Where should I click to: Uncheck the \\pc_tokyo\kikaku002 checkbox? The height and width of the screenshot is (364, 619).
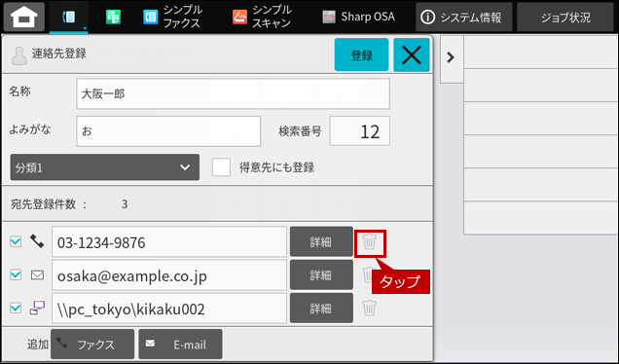(16, 308)
